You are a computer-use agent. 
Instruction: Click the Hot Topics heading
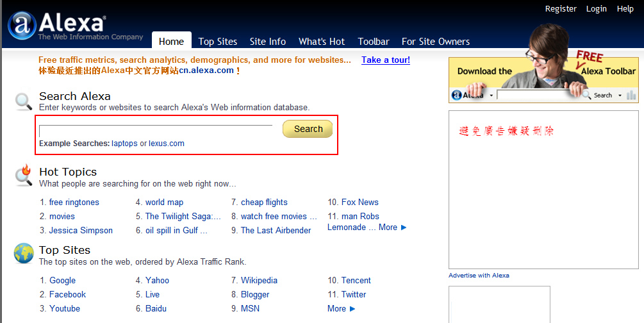68,172
